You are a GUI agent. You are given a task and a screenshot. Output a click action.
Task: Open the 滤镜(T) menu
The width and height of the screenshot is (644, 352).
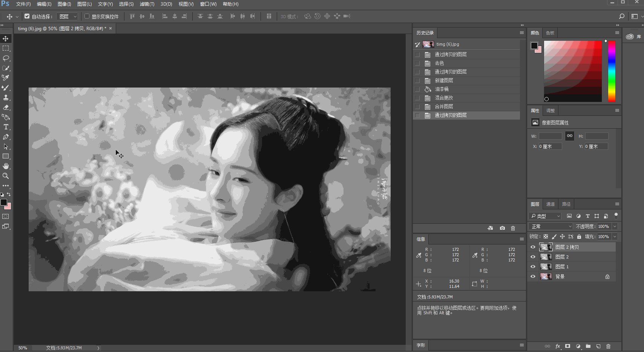coord(147,4)
